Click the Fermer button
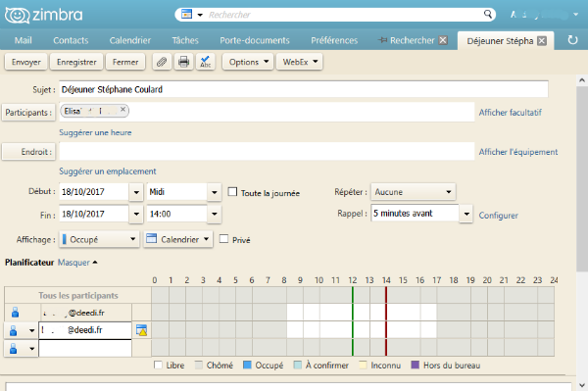The width and height of the screenshot is (588, 391). pyautogui.click(x=125, y=62)
